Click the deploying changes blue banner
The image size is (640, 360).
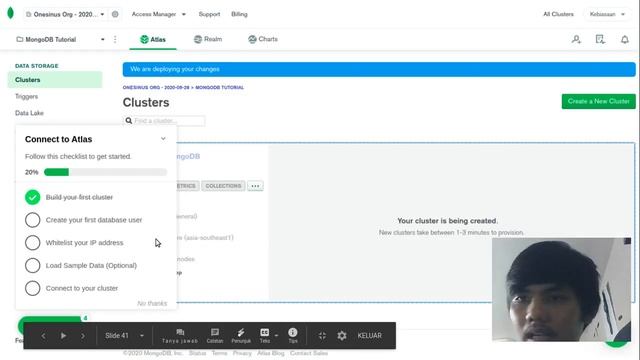pyautogui.click(x=379, y=69)
